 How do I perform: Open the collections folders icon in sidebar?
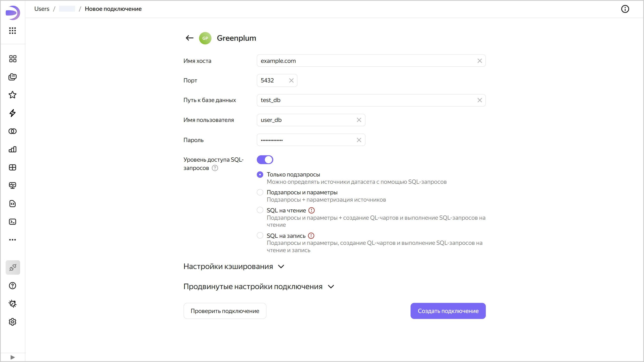[x=13, y=77]
